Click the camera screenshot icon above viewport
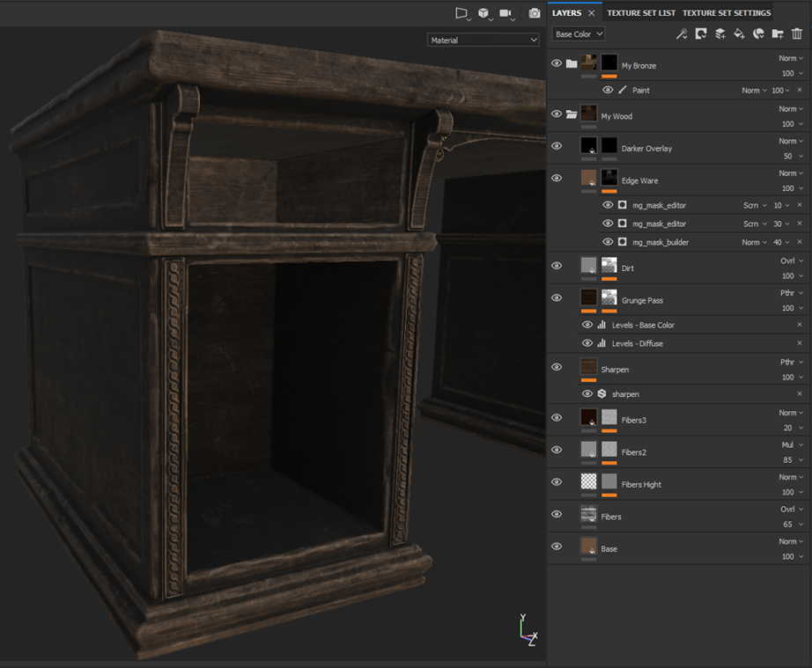 point(535,13)
